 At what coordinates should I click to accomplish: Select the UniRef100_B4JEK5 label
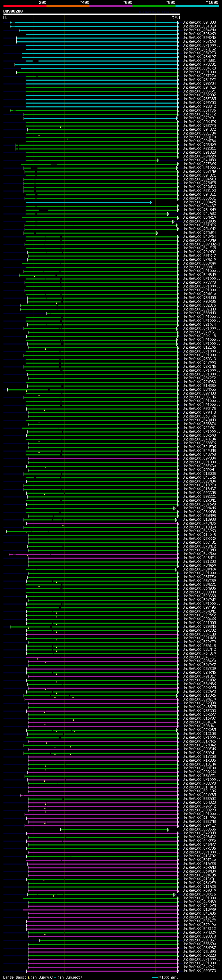point(199,249)
